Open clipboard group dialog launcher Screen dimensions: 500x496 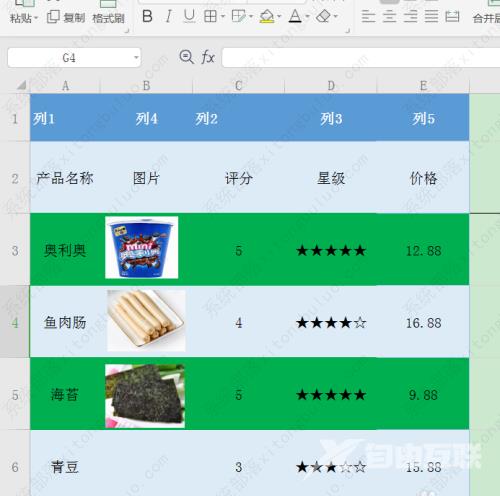pyautogui.click(x=127, y=31)
